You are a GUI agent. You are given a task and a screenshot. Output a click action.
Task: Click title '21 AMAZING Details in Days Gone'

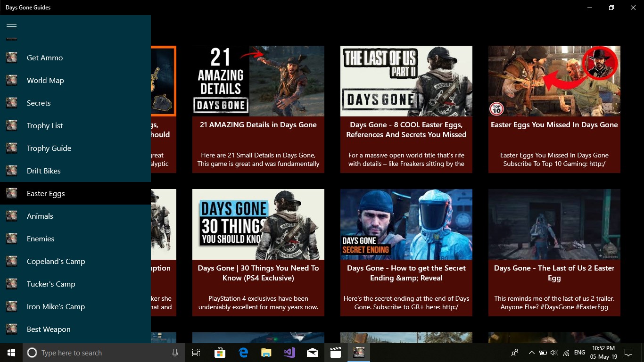pyautogui.click(x=258, y=125)
